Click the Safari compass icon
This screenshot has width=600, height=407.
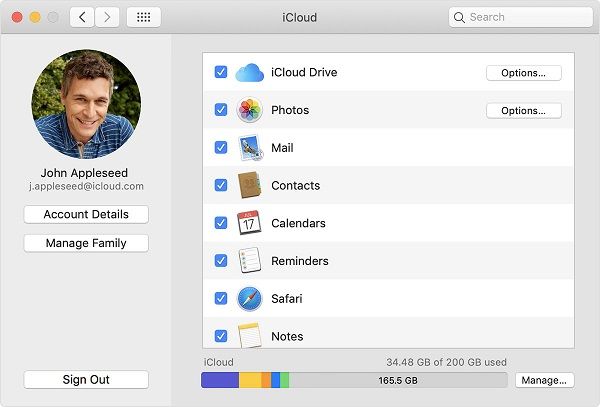coord(249,298)
